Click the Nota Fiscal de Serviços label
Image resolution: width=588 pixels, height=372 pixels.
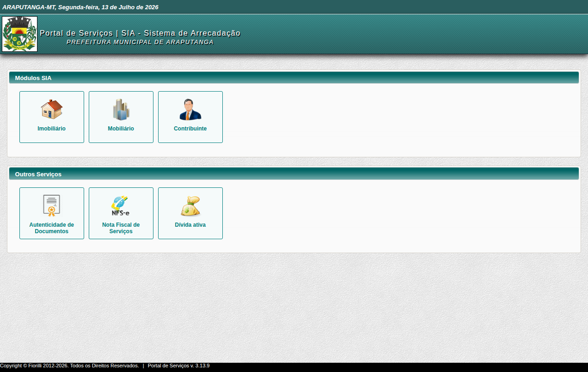tap(121, 228)
